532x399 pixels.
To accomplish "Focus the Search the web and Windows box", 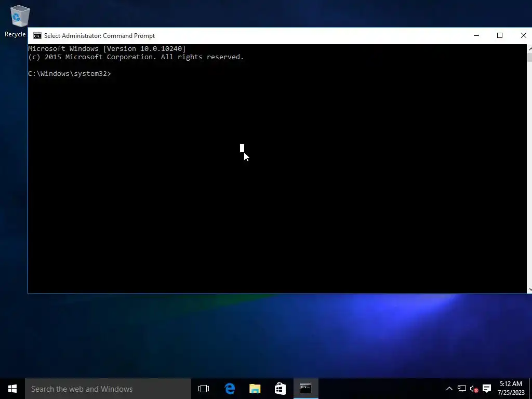I will coord(108,389).
